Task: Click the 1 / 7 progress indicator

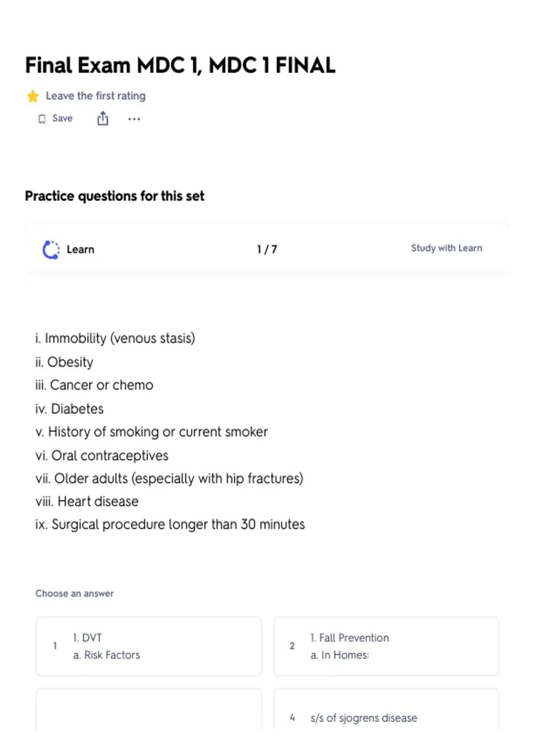Action: pyautogui.click(x=267, y=249)
